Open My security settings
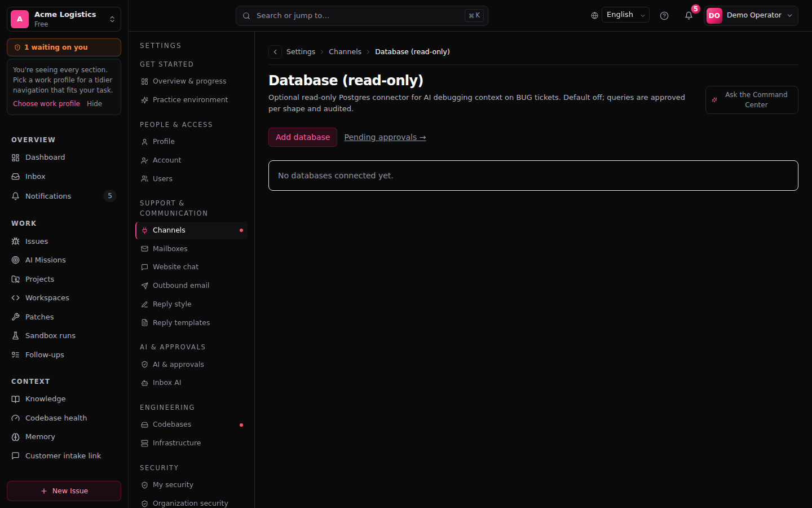 pyautogui.click(x=191, y=485)
